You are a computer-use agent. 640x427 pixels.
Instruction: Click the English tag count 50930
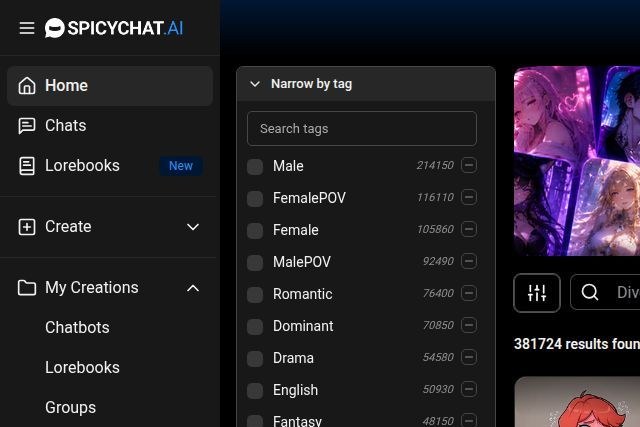pos(438,389)
